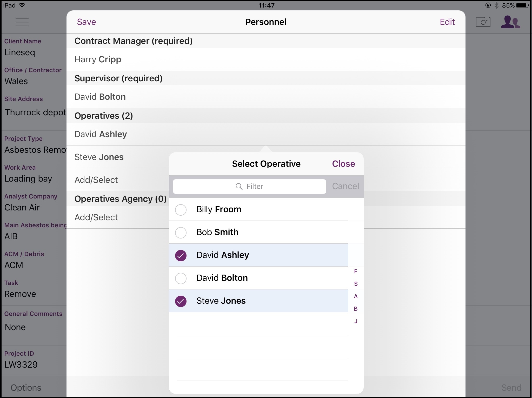Open Add/Select under Operatives
This screenshot has height=398, width=532.
click(96, 180)
